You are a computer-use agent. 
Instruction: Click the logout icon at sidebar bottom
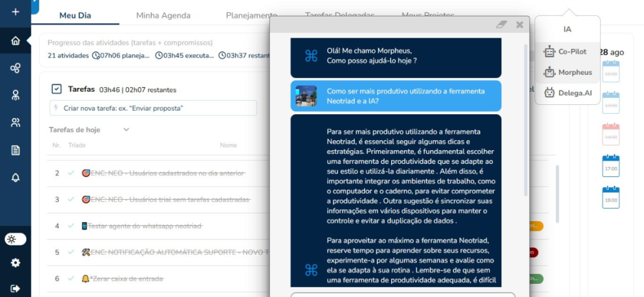coord(15,288)
